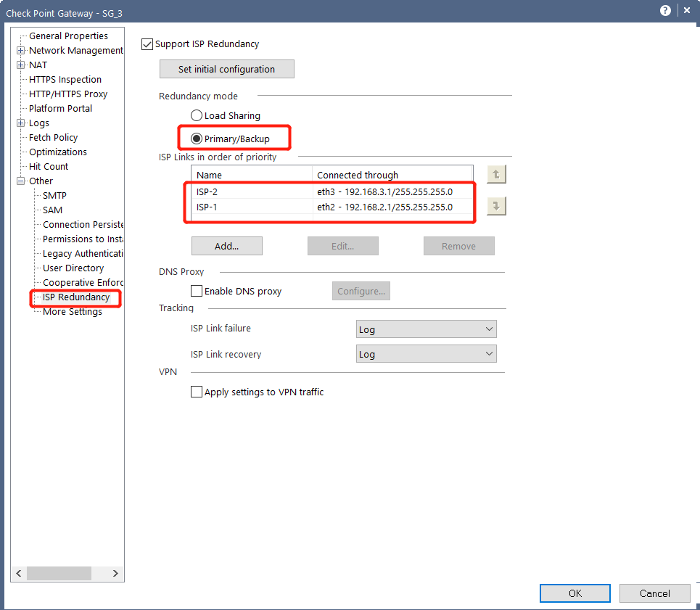The width and height of the screenshot is (700, 610).
Task: Click the right arrow of the sidebar scrollbar
Action: point(116,573)
